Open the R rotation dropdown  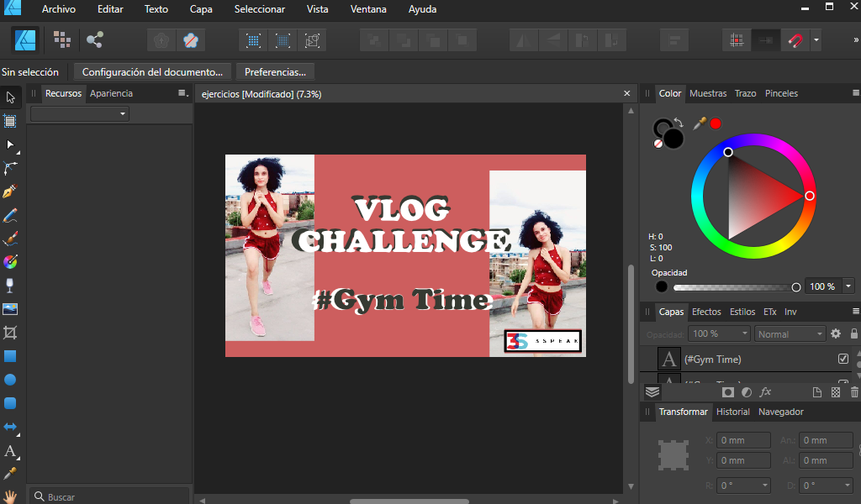click(x=743, y=486)
